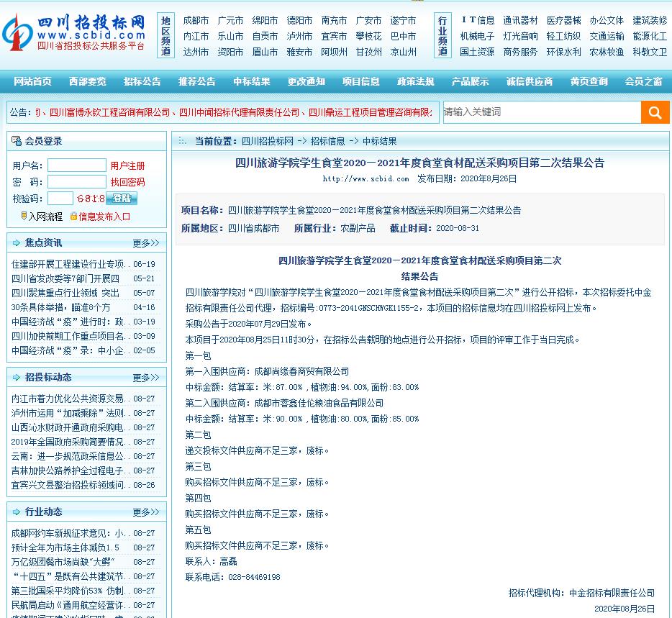The image size is (672, 618).
Task: Open the 诚信供应商 menu item
Action: pos(530,81)
